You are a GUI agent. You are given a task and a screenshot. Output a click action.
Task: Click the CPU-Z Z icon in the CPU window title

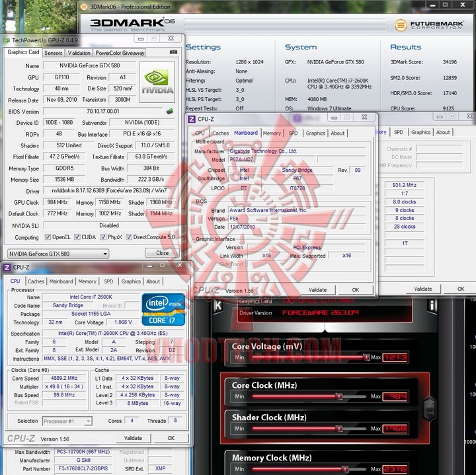point(7,267)
